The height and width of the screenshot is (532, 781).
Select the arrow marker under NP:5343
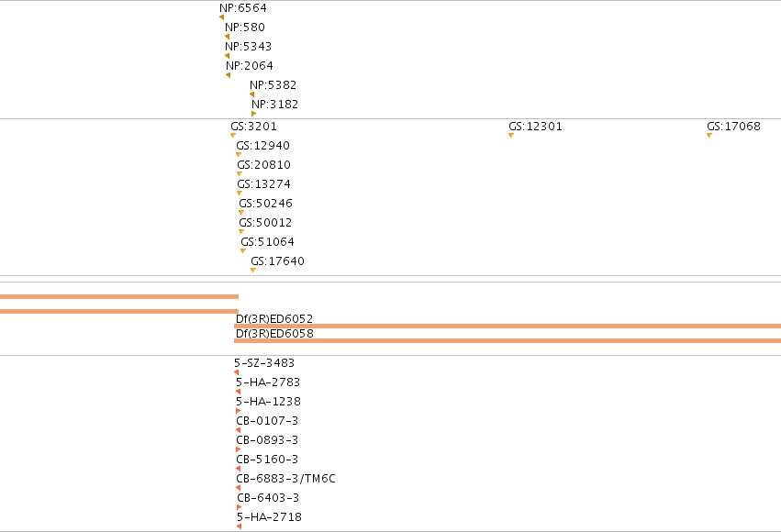(227, 56)
